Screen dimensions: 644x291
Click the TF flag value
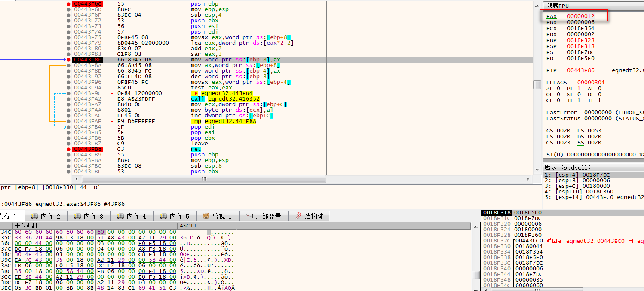(579, 101)
